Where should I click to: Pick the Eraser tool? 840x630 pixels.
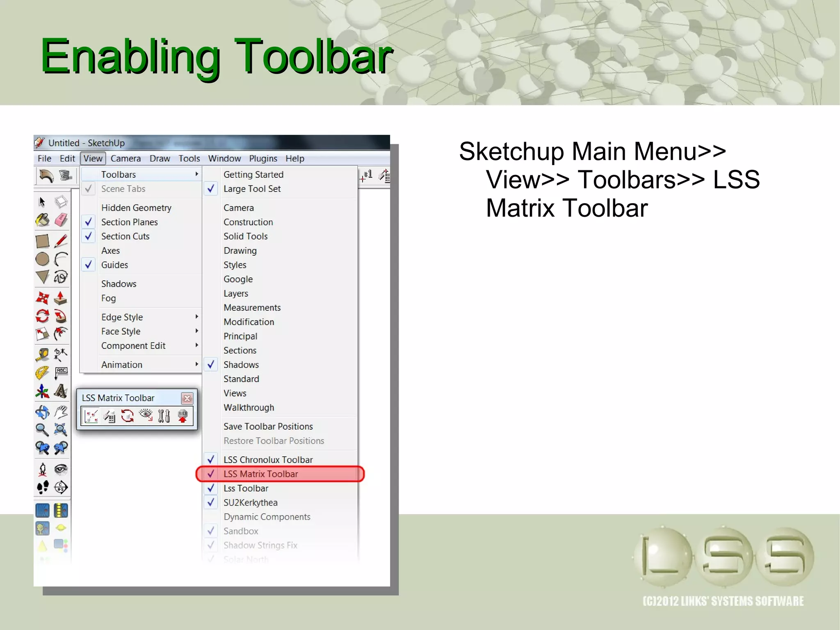click(61, 220)
